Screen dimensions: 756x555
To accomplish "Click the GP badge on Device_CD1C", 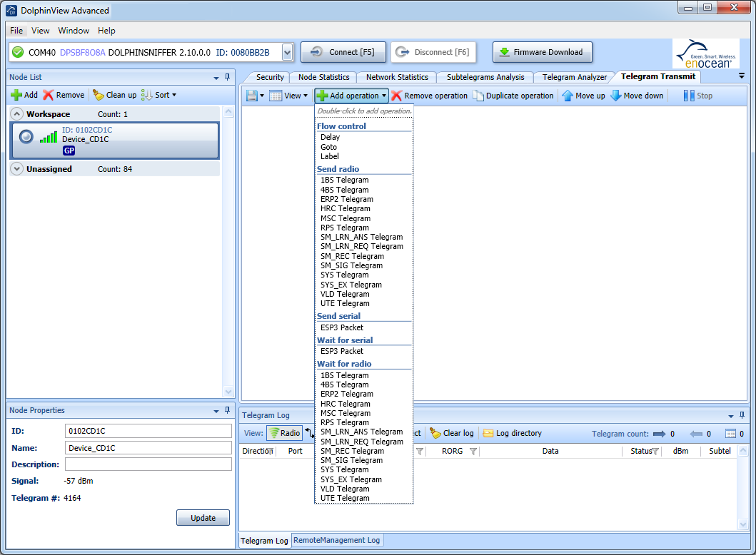I will click(69, 151).
